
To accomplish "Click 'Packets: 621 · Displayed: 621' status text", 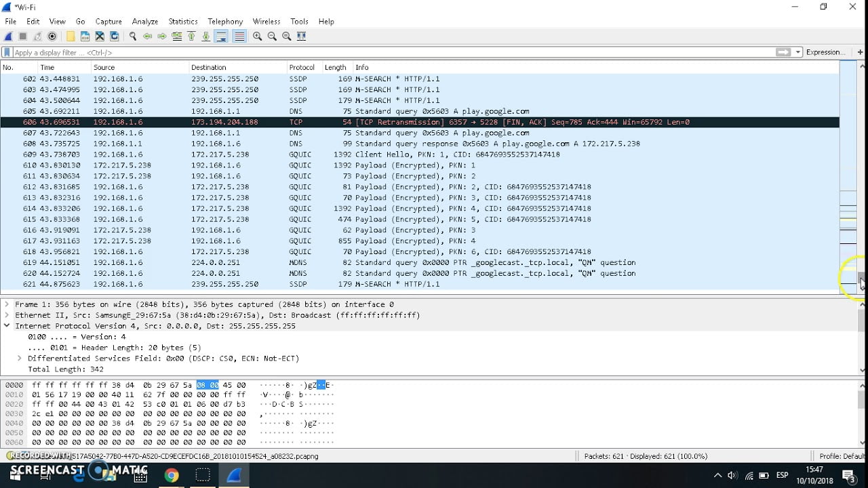I will click(646, 456).
